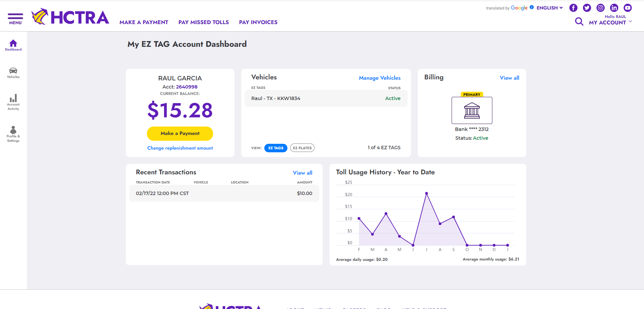This screenshot has width=644, height=309.
Task: Expand the ENGLISH language dropdown
Action: [x=550, y=8]
